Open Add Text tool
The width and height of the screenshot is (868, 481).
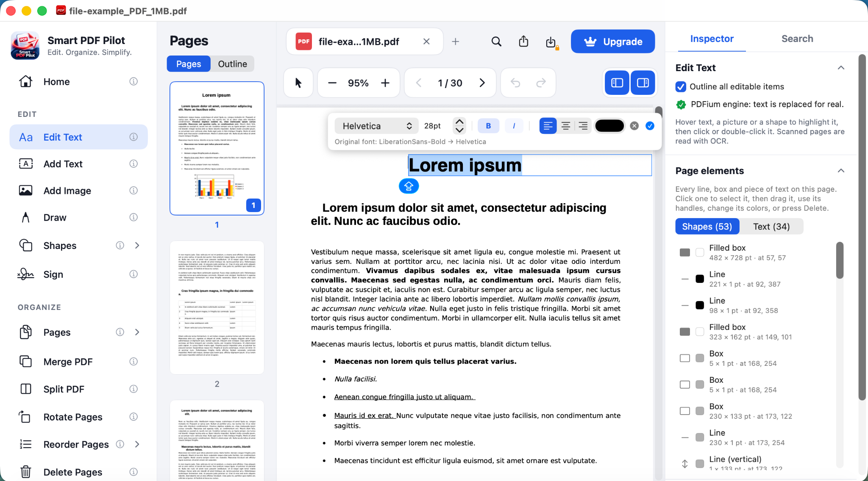tap(78, 164)
